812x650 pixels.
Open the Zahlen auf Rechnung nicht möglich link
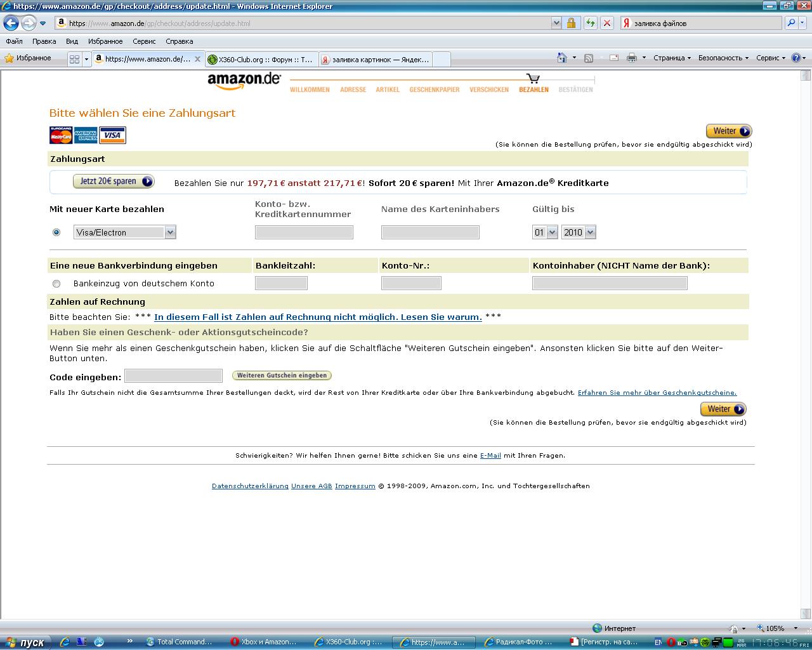click(x=318, y=317)
